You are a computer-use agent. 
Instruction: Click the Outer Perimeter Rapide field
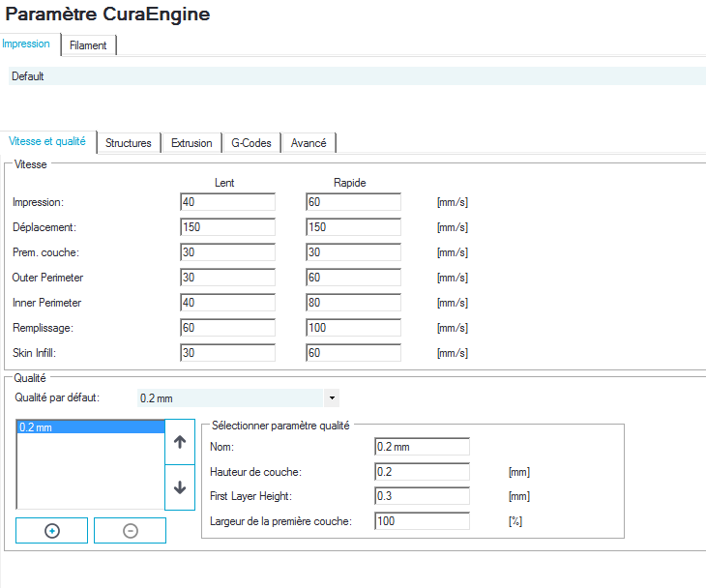coord(353,278)
